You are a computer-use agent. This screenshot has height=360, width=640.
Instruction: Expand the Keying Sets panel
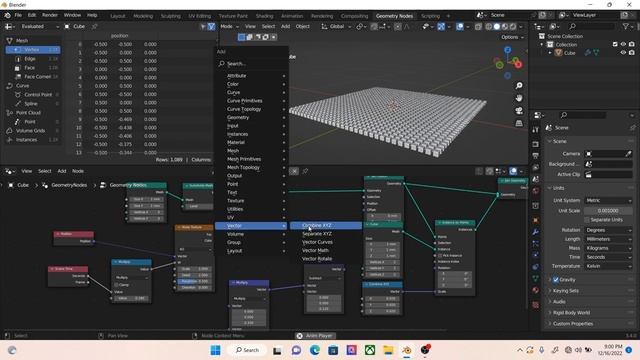pos(566,291)
